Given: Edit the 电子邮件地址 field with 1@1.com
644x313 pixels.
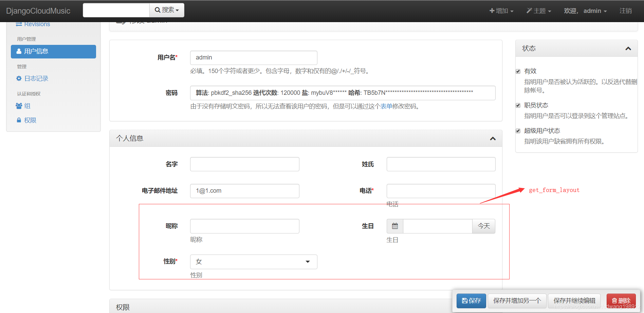Looking at the screenshot, I should click(244, 191).
